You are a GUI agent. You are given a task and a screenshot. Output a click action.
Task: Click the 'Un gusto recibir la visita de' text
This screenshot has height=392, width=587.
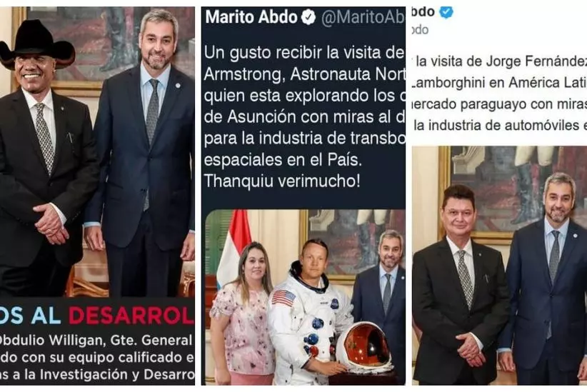[x=303, y=53]
